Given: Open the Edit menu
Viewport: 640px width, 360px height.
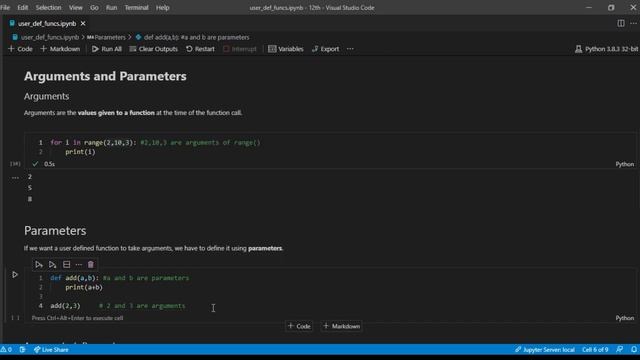Looking at the screenshot, I should 23,8.
